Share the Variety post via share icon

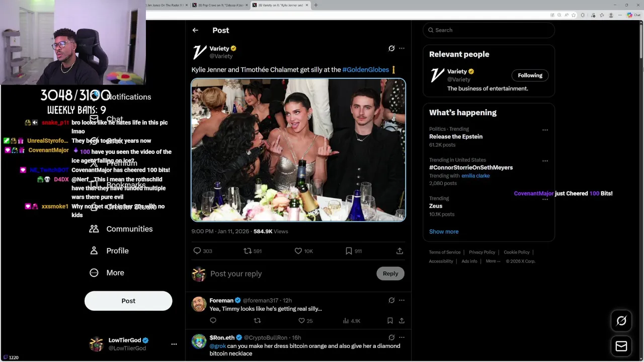[x=399, y=251]
